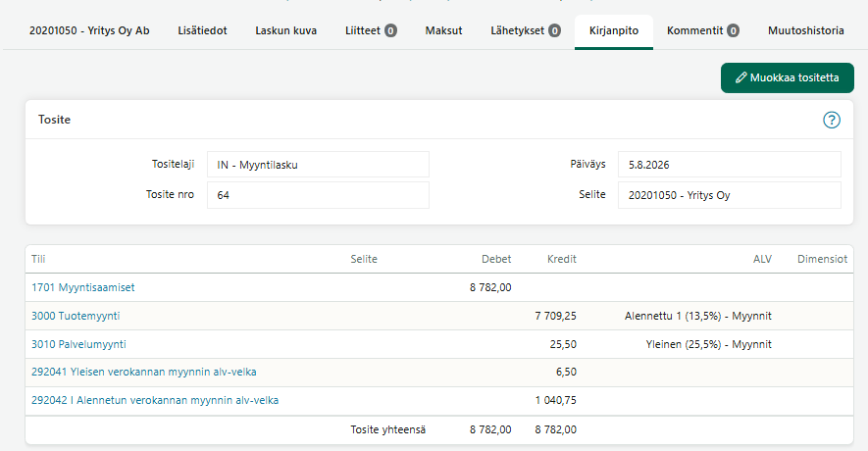Open 292042 I Alennetun verokannan alv-velka link
868x451 pixels.
point(155,400)
